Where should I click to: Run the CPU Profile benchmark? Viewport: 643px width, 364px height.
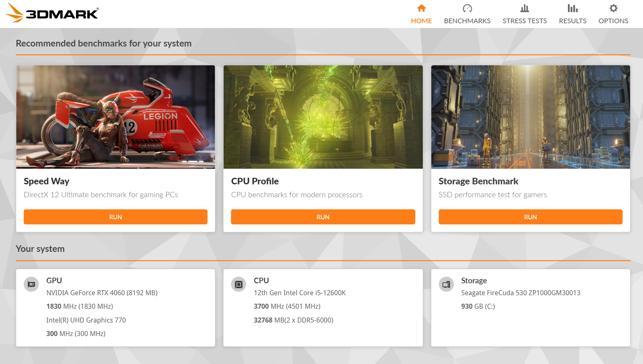[x=323, y=217]
